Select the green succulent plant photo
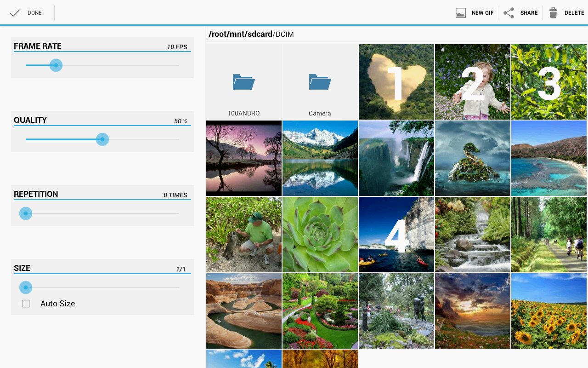588x368 pixels. (320, 235)
